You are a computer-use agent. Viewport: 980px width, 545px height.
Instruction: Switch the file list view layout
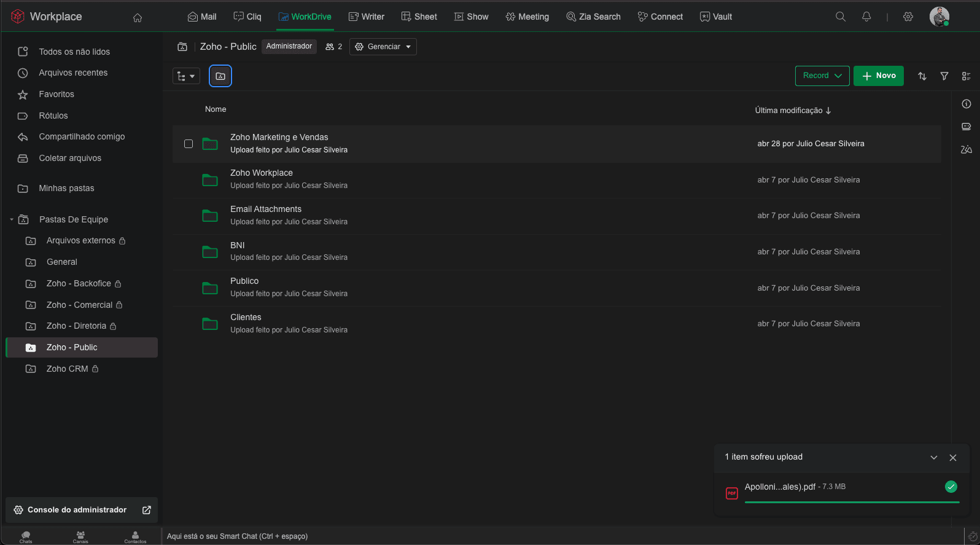966,76
